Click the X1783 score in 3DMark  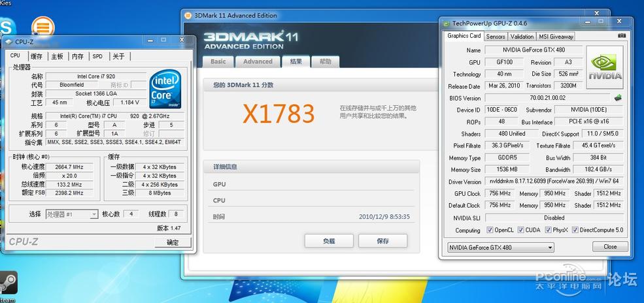point(279,114)
